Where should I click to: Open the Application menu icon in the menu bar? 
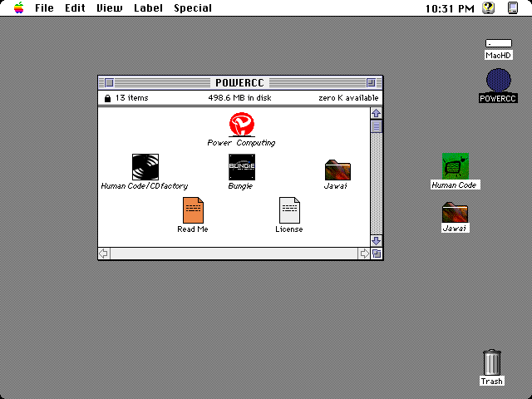(x=513, y=7)
